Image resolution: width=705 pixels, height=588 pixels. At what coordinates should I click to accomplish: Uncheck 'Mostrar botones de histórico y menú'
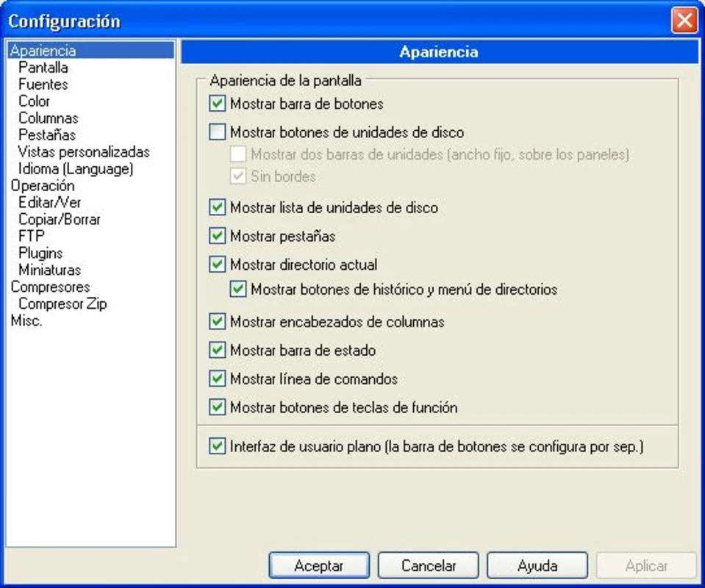coord(237,290)
